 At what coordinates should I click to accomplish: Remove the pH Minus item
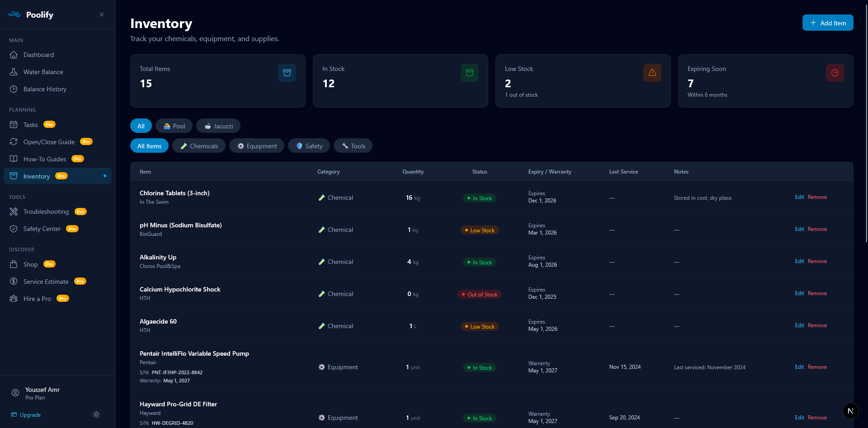click(817, 229)
